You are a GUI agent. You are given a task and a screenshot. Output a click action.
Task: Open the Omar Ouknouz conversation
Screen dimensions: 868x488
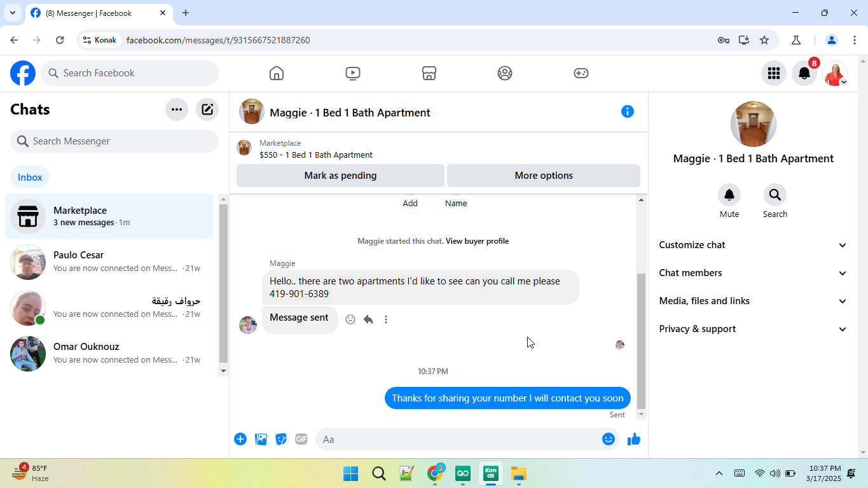[x=109, y=354]
